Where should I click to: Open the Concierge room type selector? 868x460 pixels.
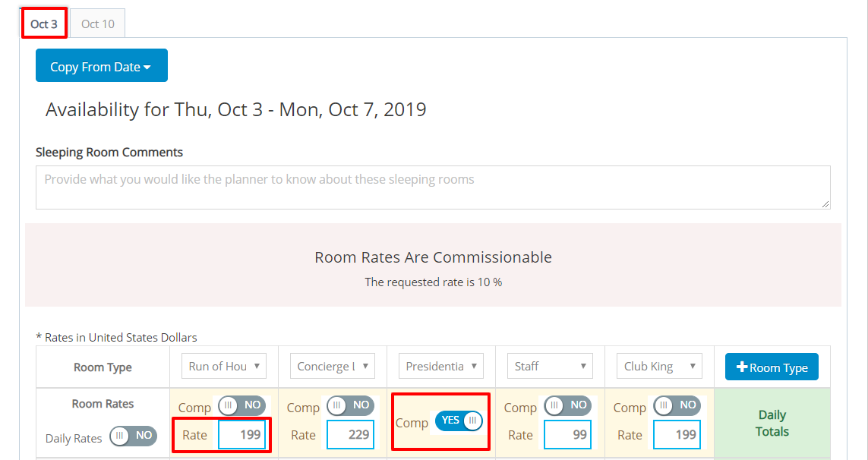[x=332, y=365]
